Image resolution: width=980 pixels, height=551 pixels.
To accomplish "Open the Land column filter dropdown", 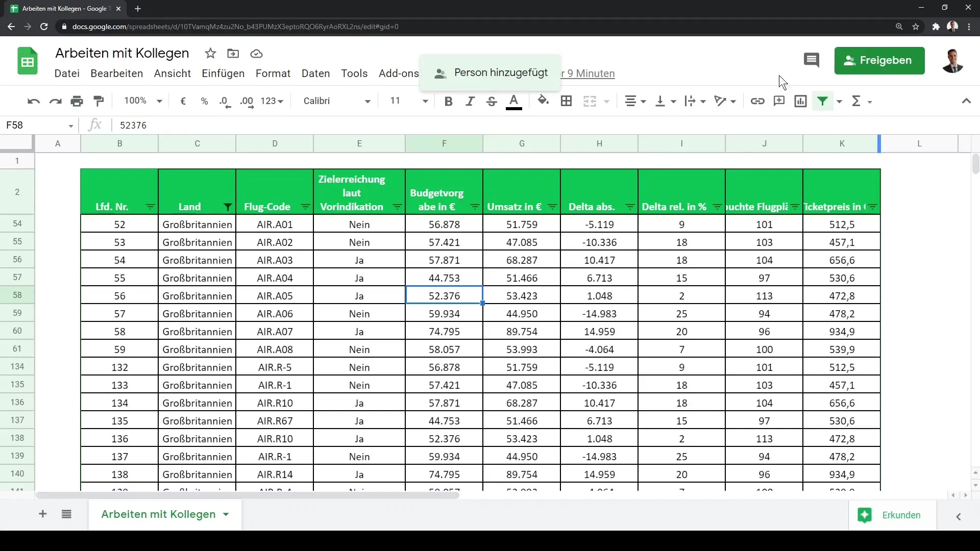I will pos(228,207).
